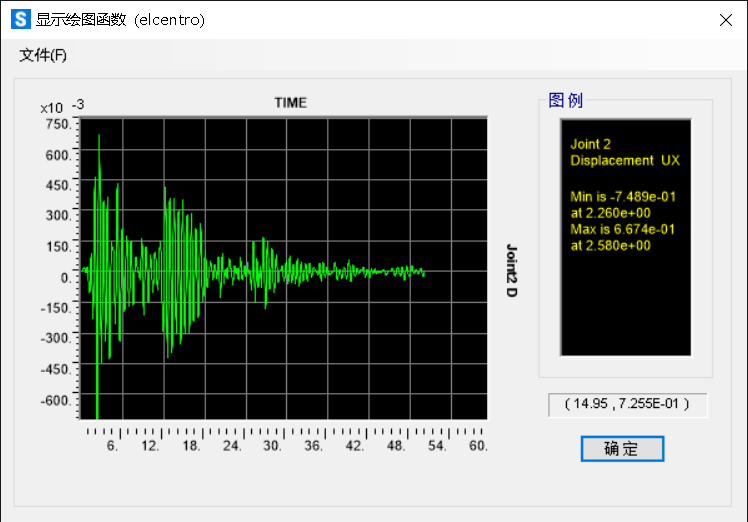748x522 pixels.
Task: Click the SAP2000 S icon in title bar
Action: pos(21,20)
